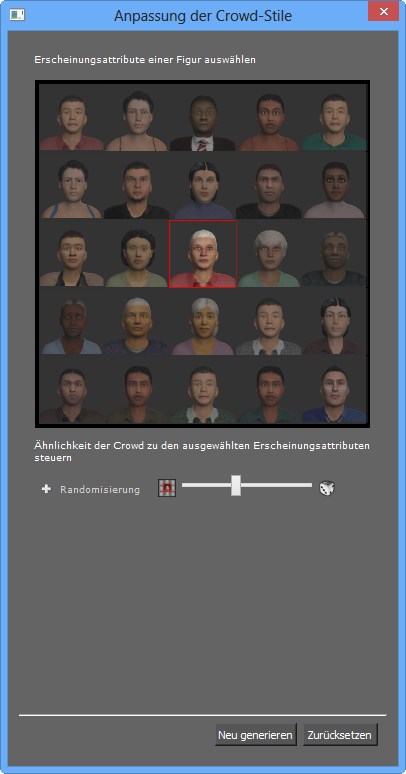Select gray-haired woman in green top

pyautogui.click(x=269, y=254)
